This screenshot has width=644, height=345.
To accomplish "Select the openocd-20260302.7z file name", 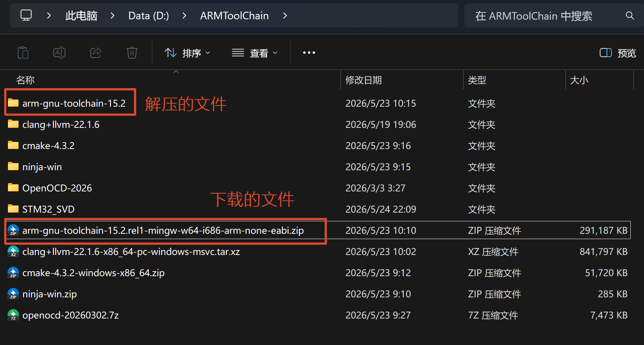I will [x=71, y=315].
